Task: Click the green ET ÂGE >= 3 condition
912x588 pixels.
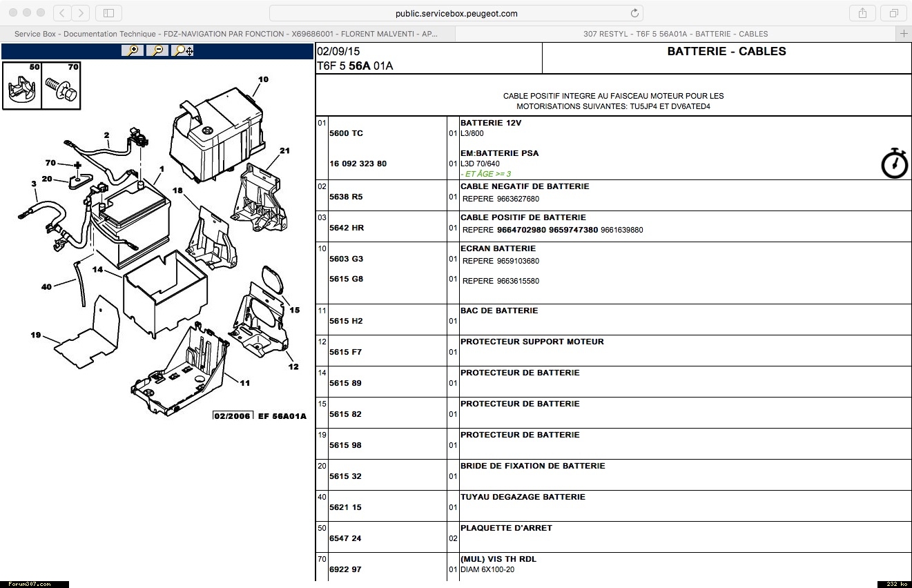Action: click(487, 174)
